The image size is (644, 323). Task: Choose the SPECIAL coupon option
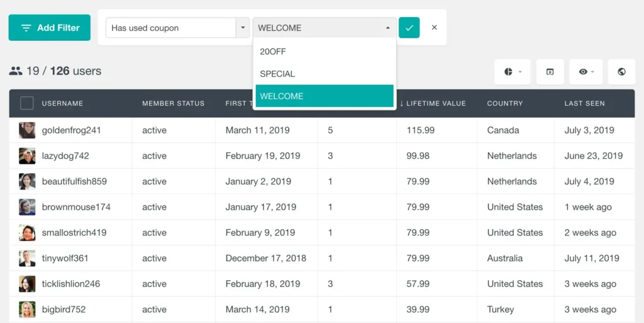click(325, 74)
